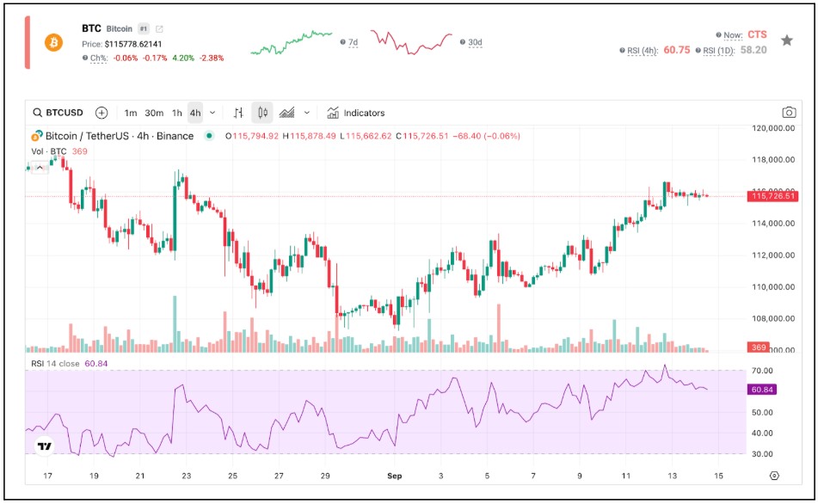The height and width of the screenshot is (504, 818).
Task: Open the Indicators menu
Action: coord(356,113)
